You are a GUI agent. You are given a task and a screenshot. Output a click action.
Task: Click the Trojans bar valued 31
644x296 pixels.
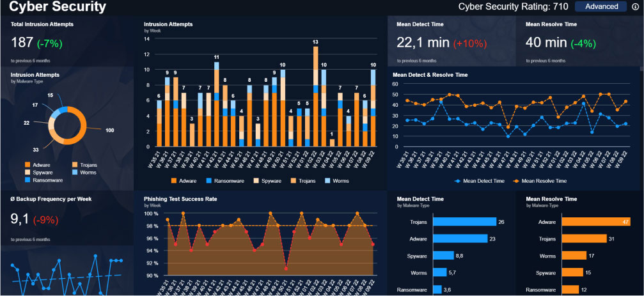[584, 238]
